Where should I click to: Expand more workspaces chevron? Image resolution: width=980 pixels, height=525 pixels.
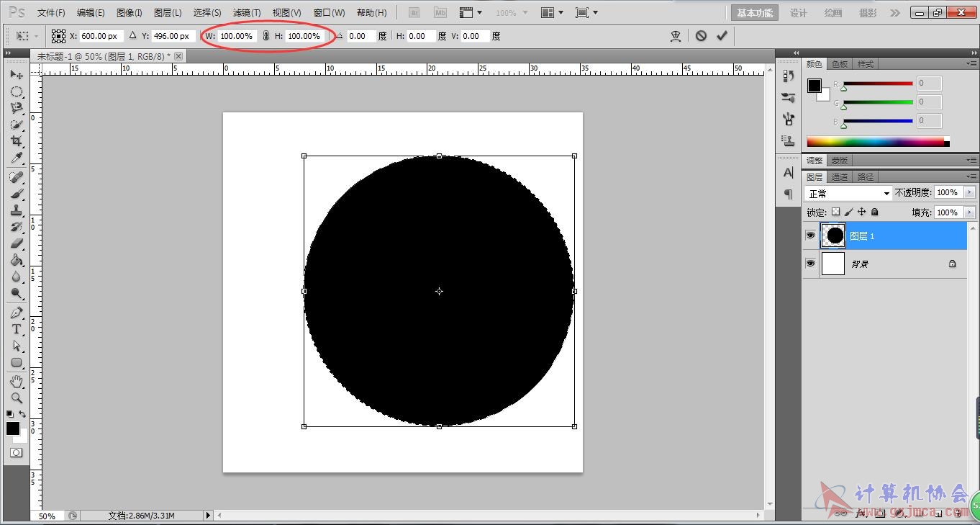point(894,13)
